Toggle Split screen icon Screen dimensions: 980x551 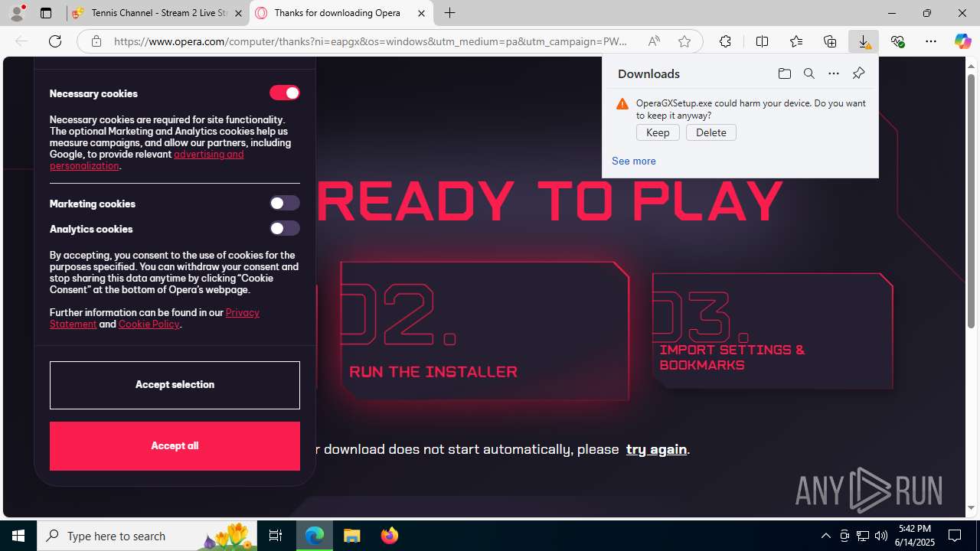point(762,41)
